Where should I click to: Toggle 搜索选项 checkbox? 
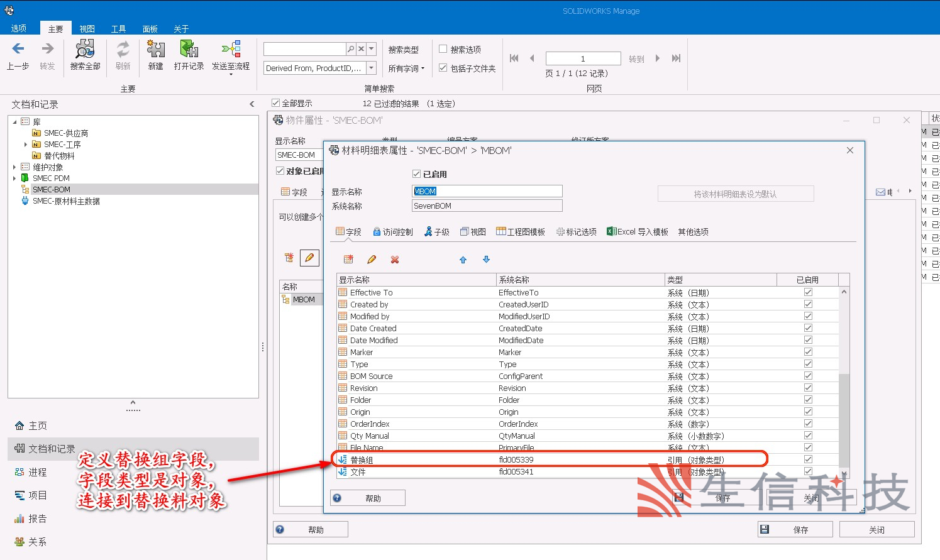click(443, 49)
